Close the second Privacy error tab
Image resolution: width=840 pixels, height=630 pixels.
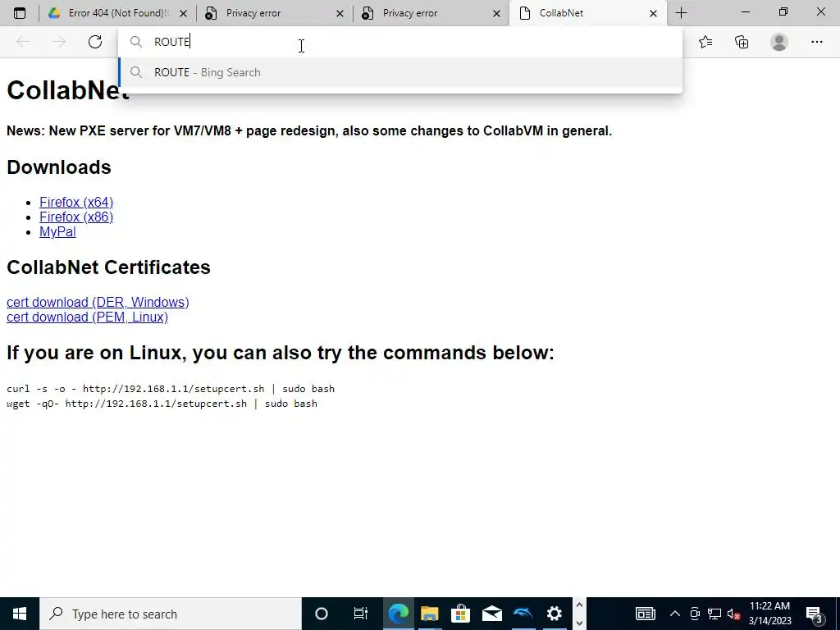point(496,13)
